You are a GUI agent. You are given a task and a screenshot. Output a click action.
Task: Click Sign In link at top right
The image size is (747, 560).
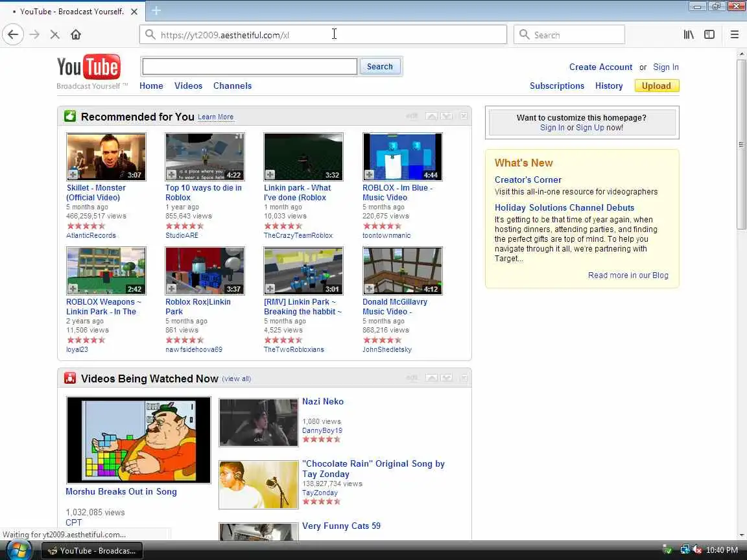665,67
